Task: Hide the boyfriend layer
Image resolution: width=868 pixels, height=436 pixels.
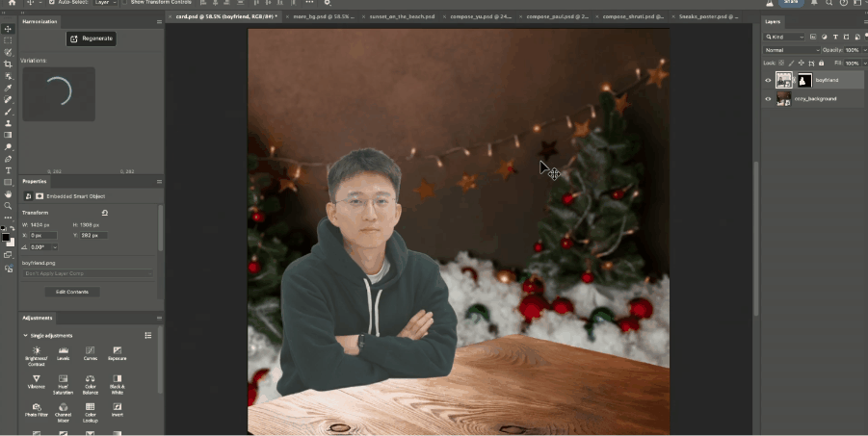Action: (768, 81)
